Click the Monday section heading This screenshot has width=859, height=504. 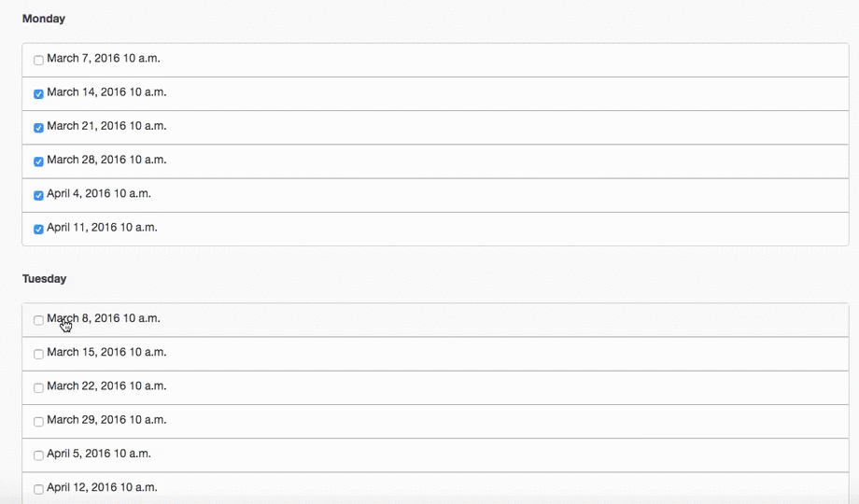(x=44, y=19)
